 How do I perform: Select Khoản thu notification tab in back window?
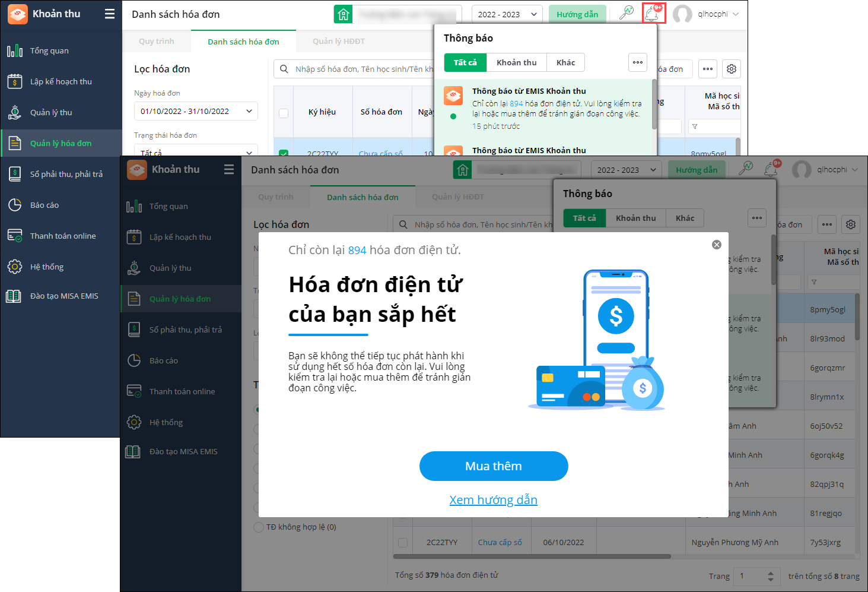517,62
